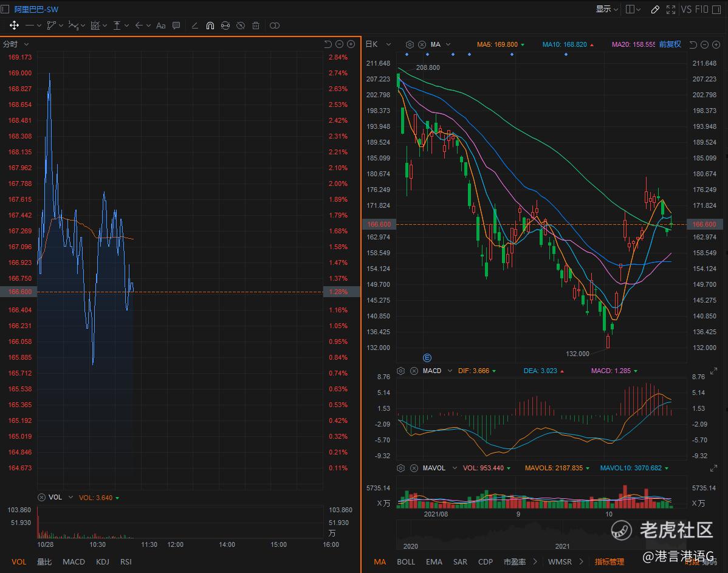
Task: Open MAVOL indicator settings gear
Action: [400, 468]
